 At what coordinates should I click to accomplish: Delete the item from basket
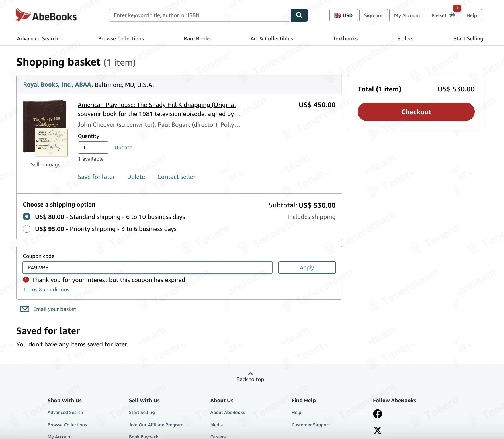pos(136,177)
